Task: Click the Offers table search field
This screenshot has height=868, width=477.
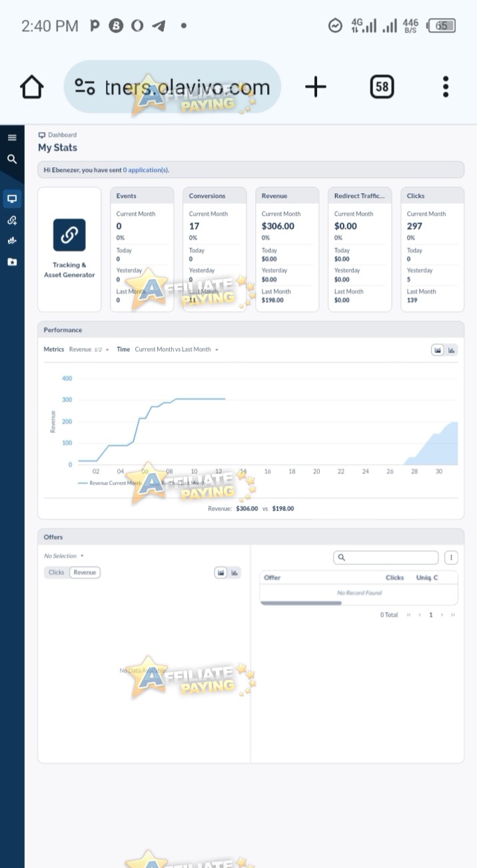Action: point(386,557)
